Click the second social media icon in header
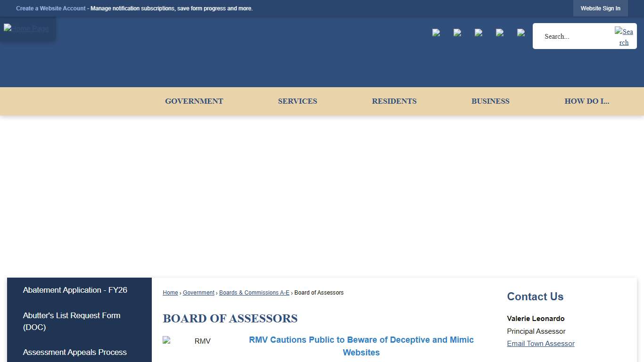This screenshot has height=362, width=644. point(457,33)
